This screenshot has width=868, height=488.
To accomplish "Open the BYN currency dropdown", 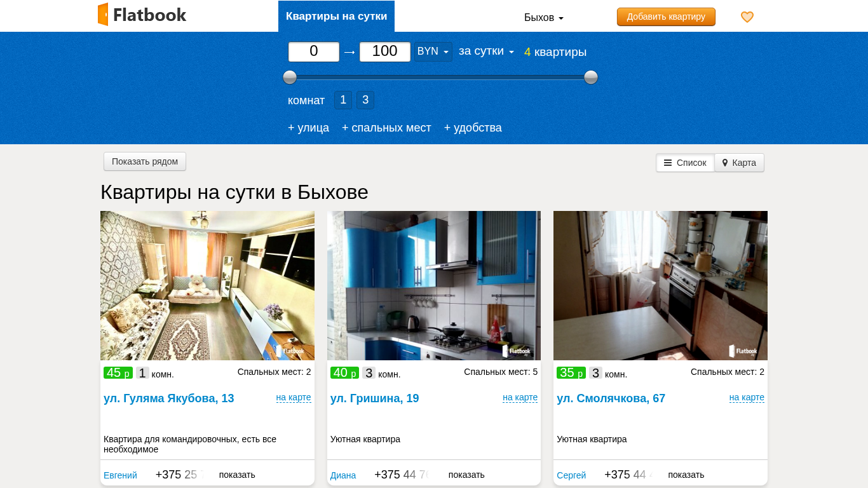I will pyautogui.click(x=433, y=51).
